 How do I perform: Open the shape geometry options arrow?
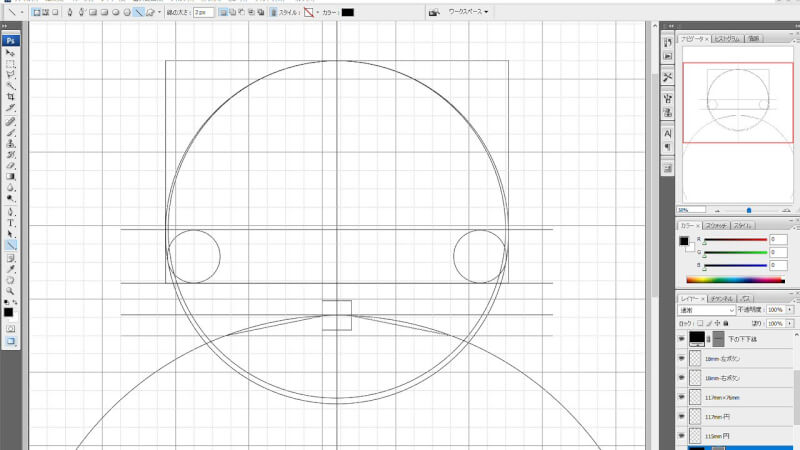pos(159,12)
